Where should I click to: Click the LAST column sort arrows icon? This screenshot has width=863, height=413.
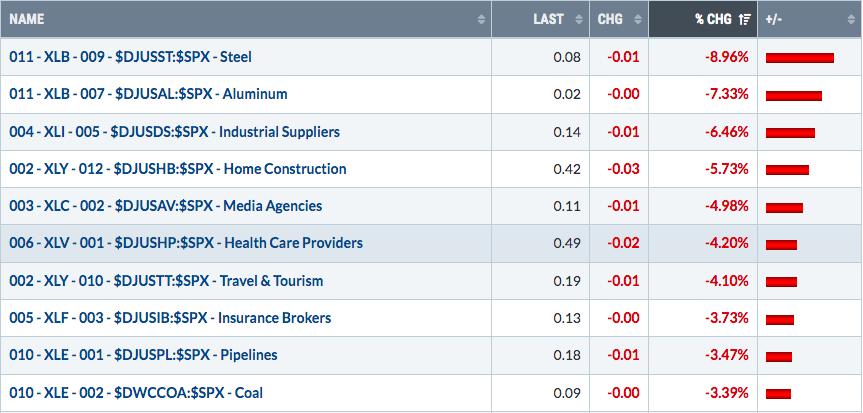click(x=578, y=19)
